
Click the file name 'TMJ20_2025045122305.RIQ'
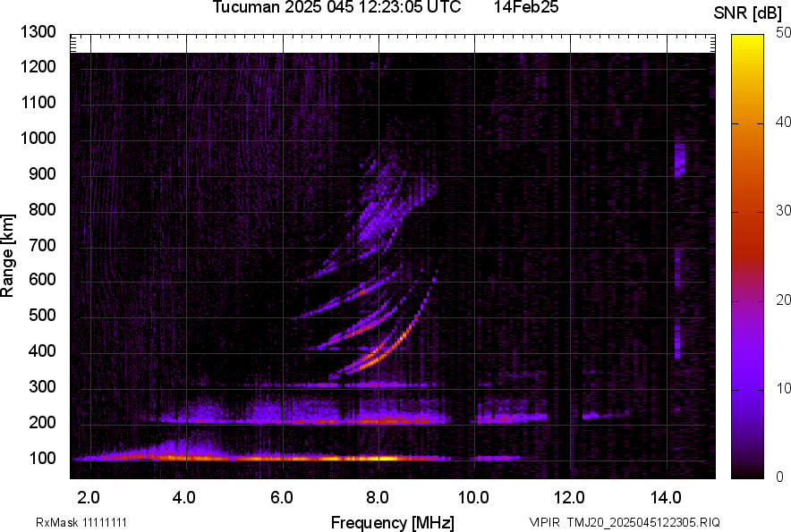[643, 522]
